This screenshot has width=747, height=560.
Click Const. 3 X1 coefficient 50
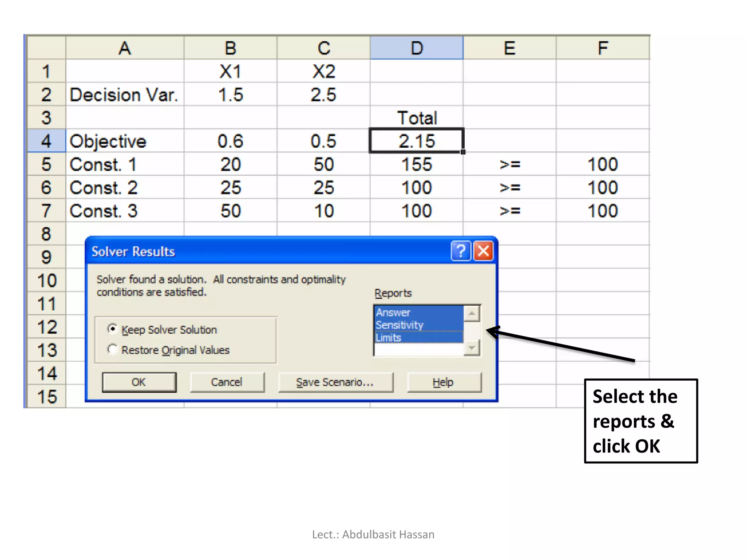click(231, 211)
